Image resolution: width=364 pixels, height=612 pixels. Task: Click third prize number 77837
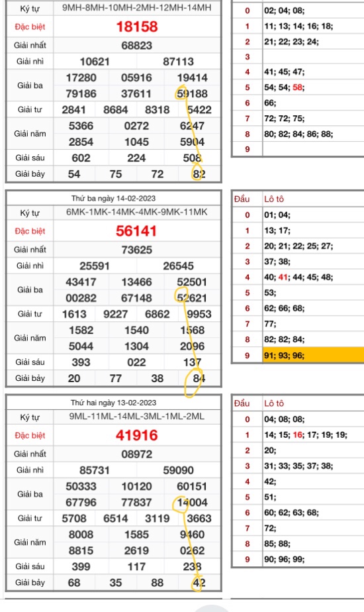tap(136, 502)
